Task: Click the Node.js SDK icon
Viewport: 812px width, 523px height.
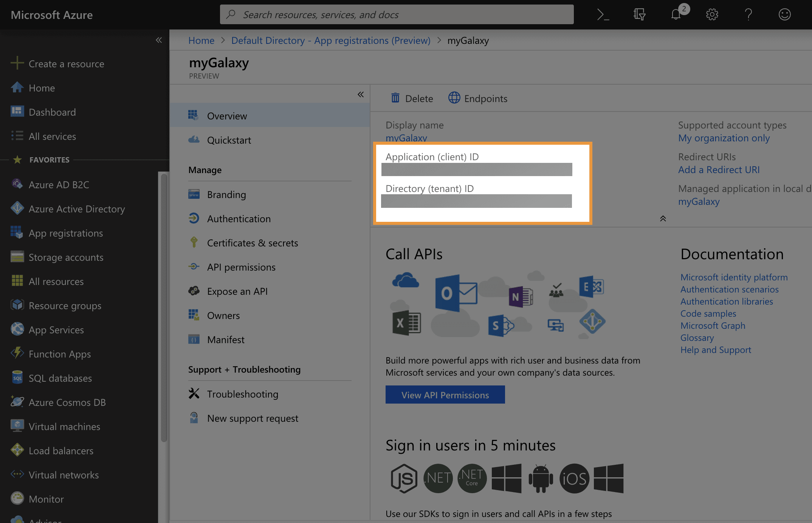Action: [404, 478]
